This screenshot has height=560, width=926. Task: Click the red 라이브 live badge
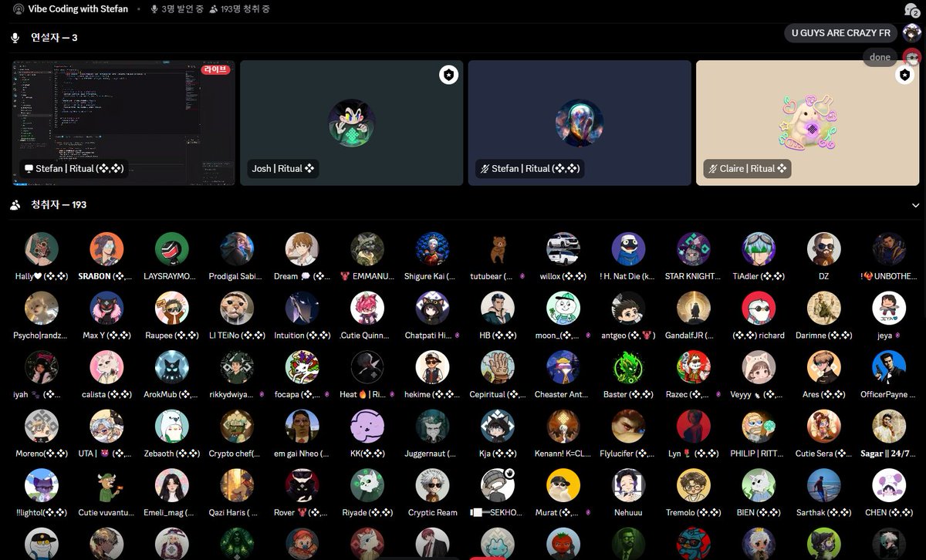pyautogui.click(x=216, y=69)
